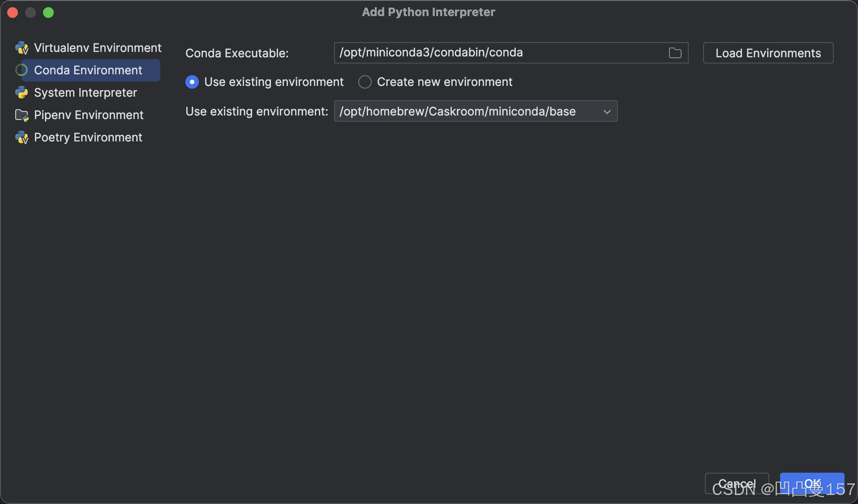Dismiss the dialog with Cancel

click(x=737, y=484)
